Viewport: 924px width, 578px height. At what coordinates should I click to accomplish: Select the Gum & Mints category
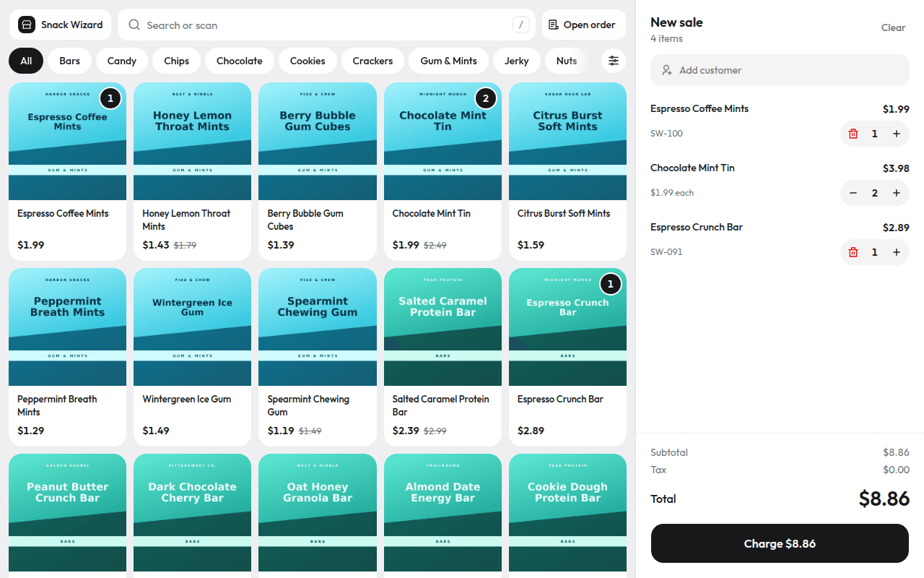448,61
